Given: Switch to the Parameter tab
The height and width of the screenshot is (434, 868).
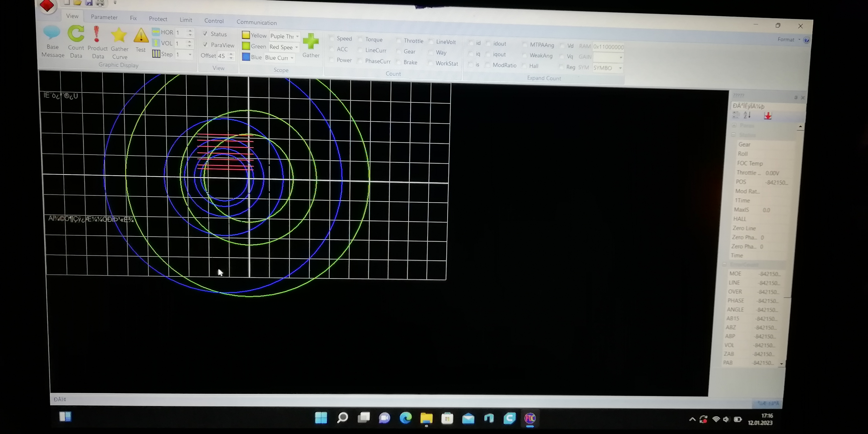Looking at the screenshot, I should pyautogui.click(x=104, y=17).
